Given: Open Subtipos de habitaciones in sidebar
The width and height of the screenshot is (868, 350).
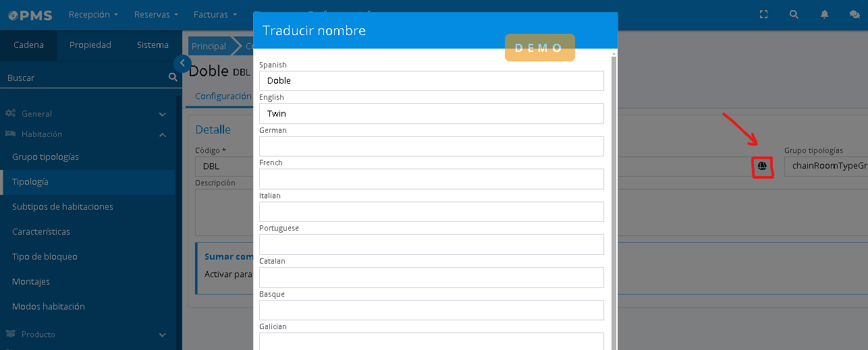Looking at the screenshot, I should tap(63, 207).
